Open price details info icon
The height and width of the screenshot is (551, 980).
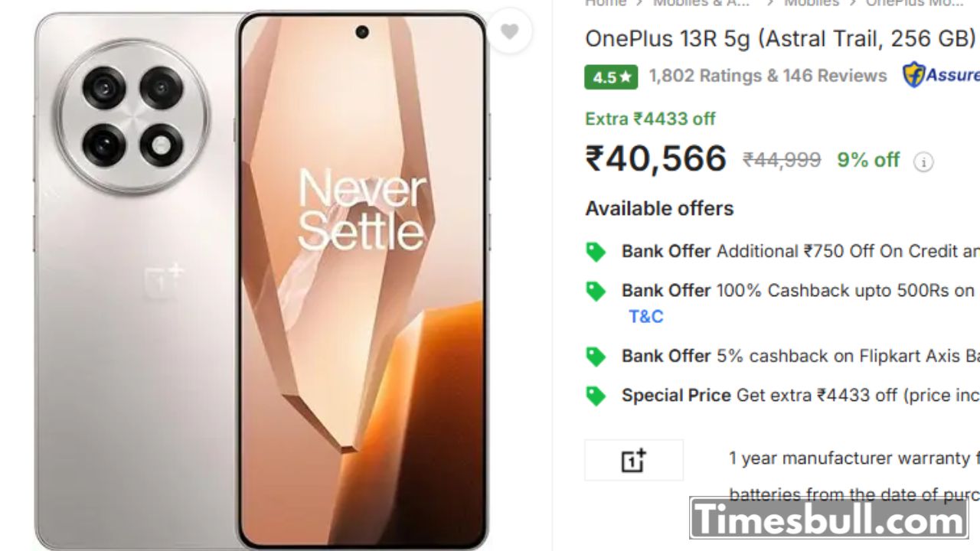pos(923,162)
